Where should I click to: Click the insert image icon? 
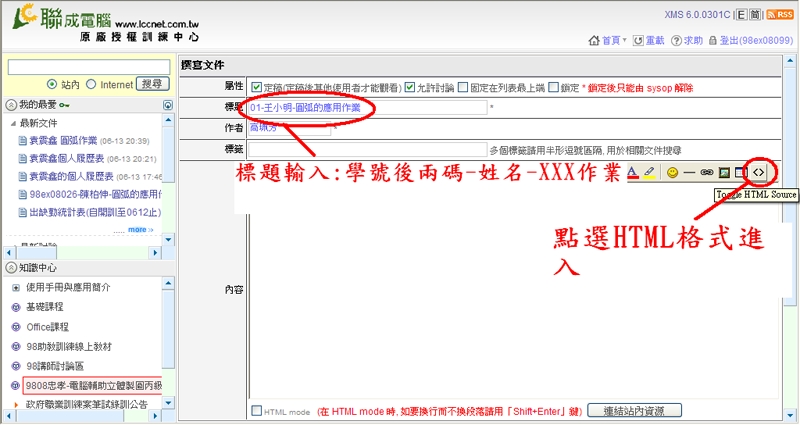pos(724,172)
